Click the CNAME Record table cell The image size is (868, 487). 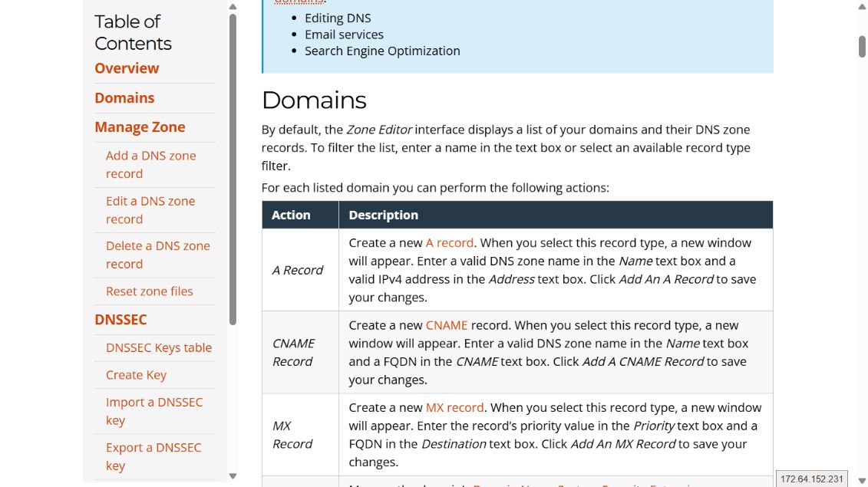click(x=301, y=353)
